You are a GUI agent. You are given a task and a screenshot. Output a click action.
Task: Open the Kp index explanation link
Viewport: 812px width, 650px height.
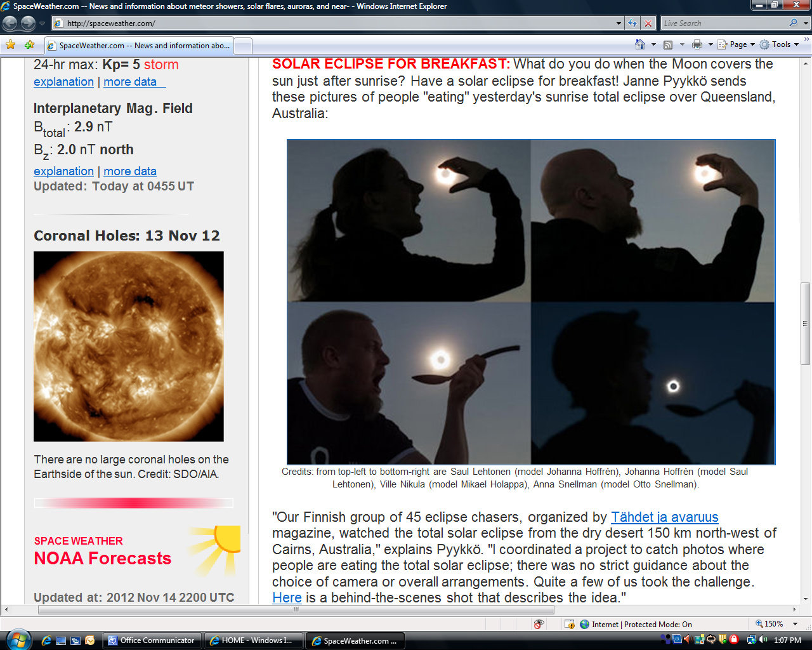pyautogui.click(x=63, y=82)
